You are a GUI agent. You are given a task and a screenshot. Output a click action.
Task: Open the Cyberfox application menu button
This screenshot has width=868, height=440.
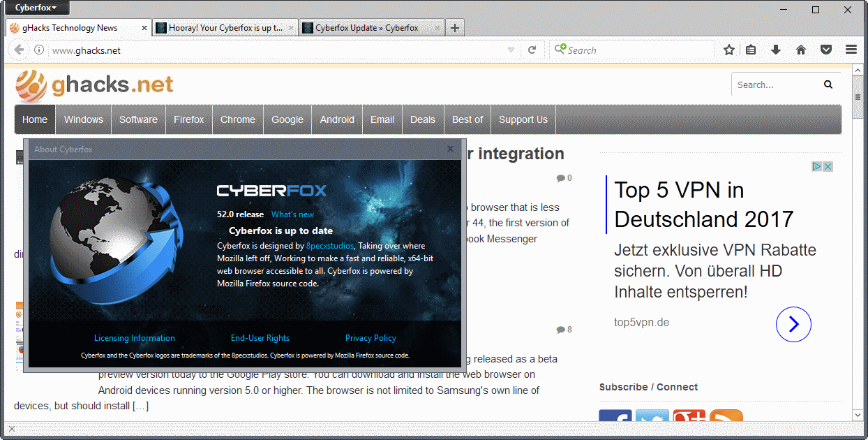[36, 8]
